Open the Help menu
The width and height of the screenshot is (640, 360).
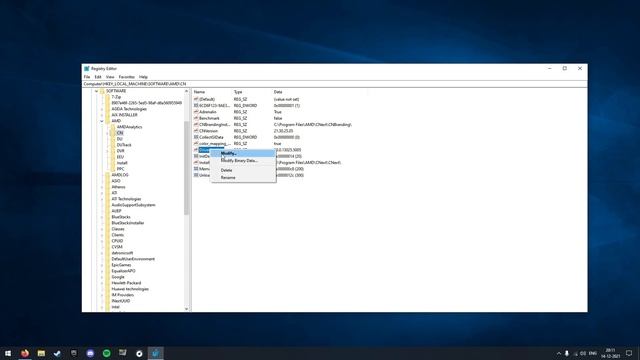[x=143, y=77]
